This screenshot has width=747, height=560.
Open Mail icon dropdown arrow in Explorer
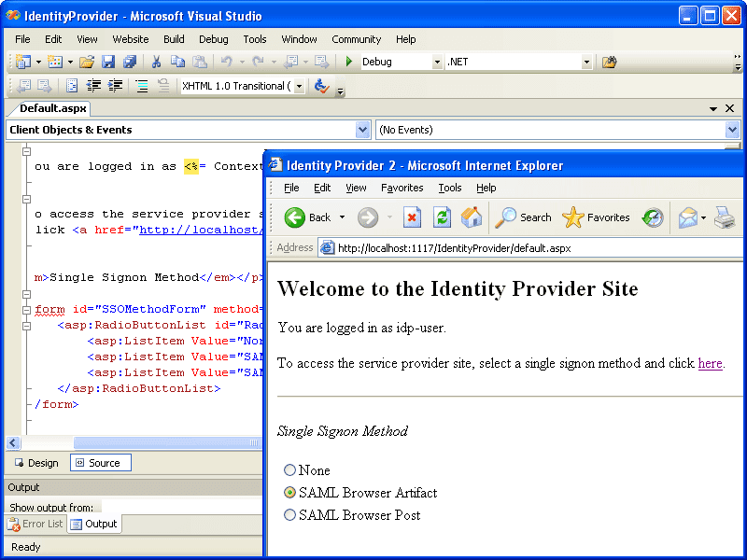[704, 218]
